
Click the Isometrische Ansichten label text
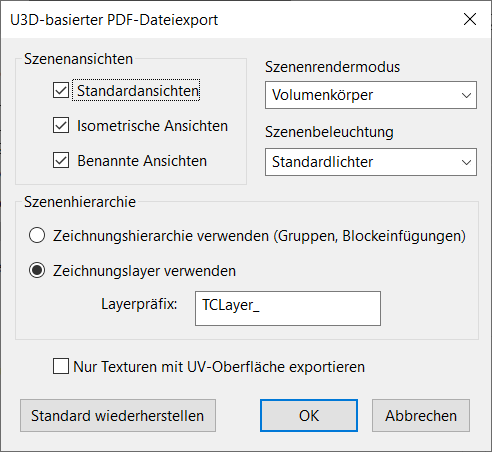coord(152,126)
